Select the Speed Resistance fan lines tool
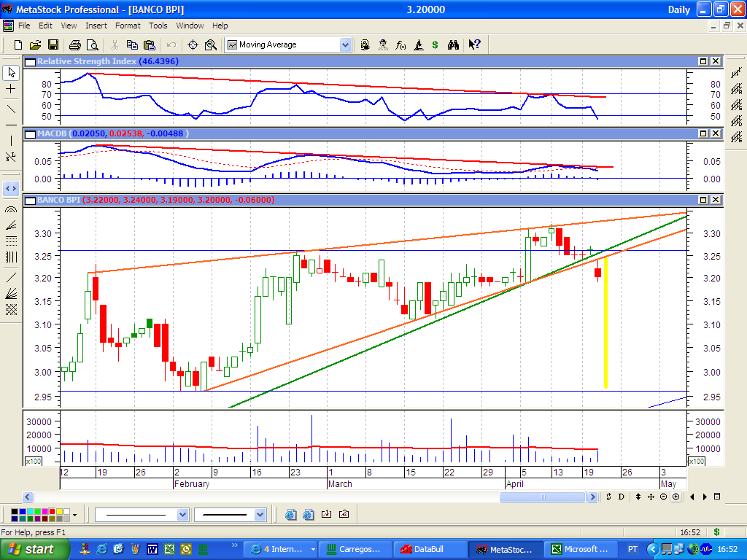Image resolution: width=747 pixels, height=560 pixels. coord(11,293)
